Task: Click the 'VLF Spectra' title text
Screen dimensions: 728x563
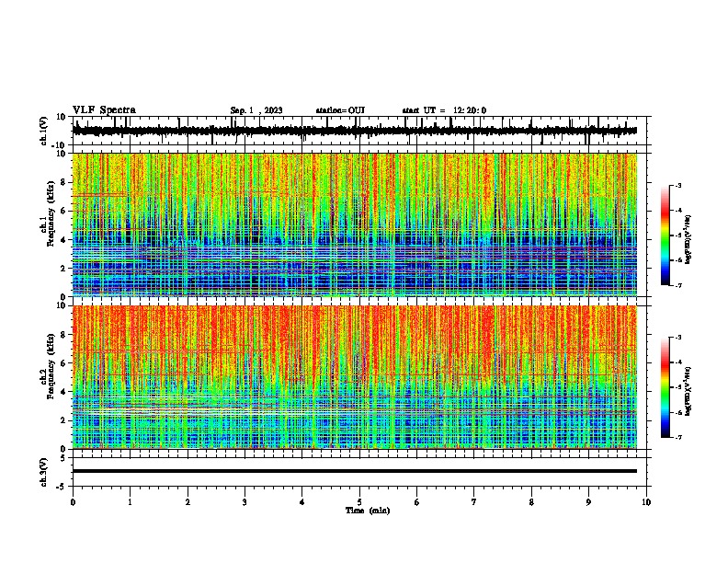Action: pos(104,110)
